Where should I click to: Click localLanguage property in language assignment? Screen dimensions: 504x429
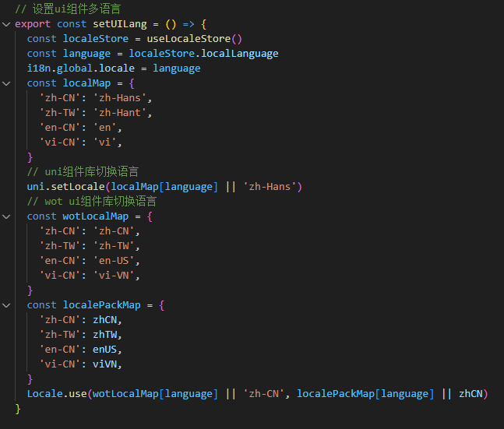[x=240, y=54]
